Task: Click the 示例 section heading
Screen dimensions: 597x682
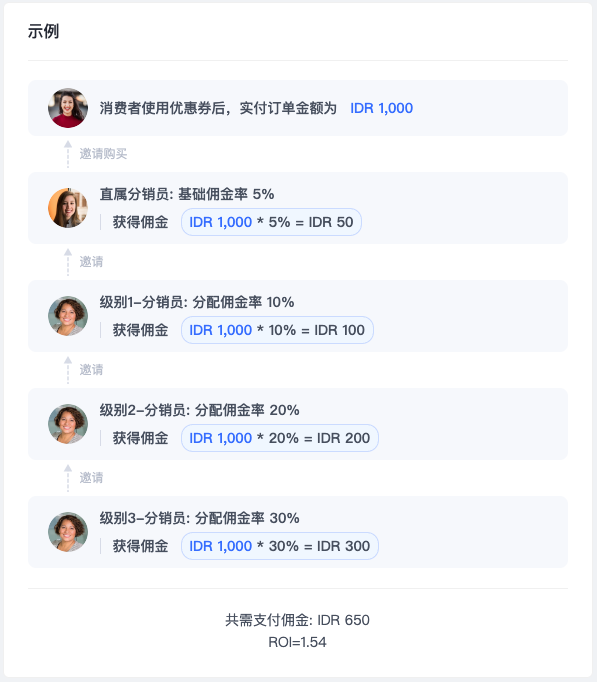Action: (43, 31)
